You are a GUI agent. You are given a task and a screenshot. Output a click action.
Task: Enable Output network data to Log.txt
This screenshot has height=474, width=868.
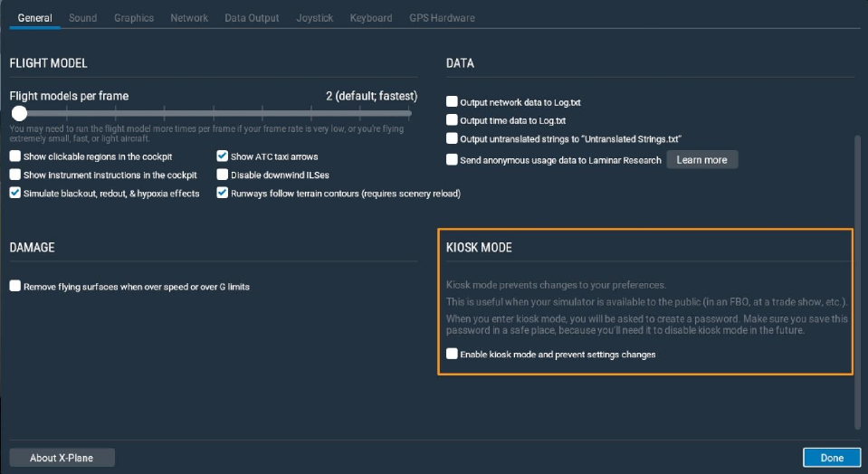point(452,102)
